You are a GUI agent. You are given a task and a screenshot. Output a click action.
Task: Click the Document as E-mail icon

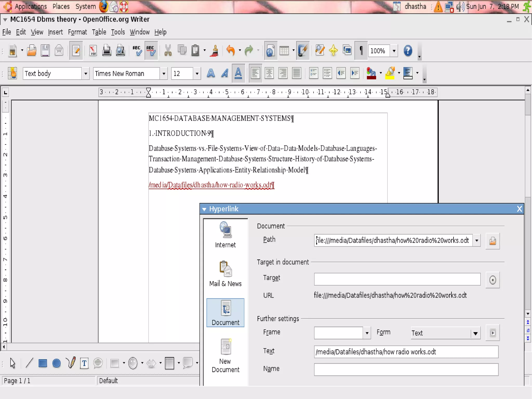click(59, 50)
